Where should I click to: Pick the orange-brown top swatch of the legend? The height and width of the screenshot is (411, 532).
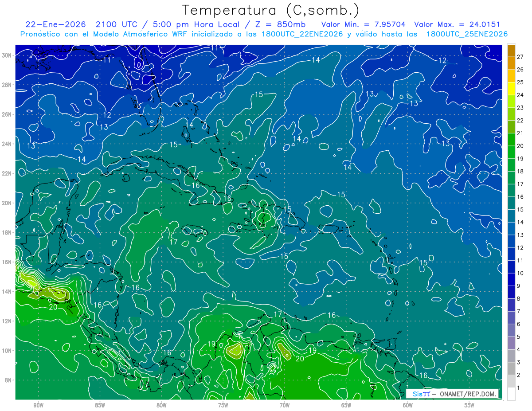pos(511,50)
